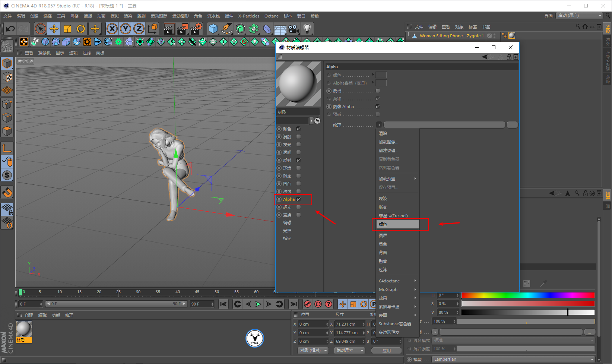Toggle the 颜色 channel checkbox
The width and height of the screenshot is (612, 364).
point(298,129)
